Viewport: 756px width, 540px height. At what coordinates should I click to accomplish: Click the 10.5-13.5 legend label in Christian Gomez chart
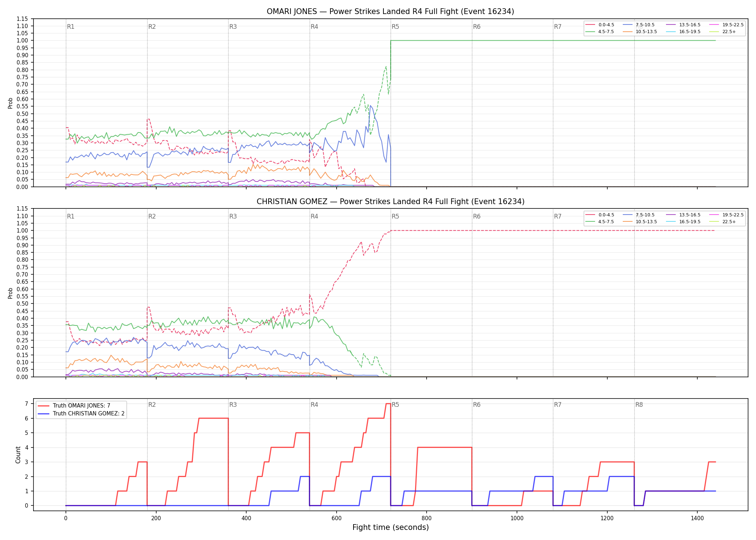coord(646,222)
